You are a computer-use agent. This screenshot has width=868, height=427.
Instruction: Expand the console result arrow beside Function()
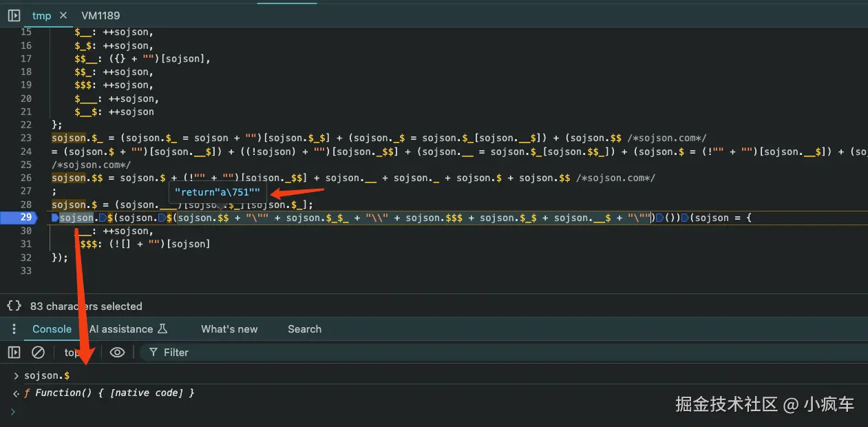click(x=16, y=393)
